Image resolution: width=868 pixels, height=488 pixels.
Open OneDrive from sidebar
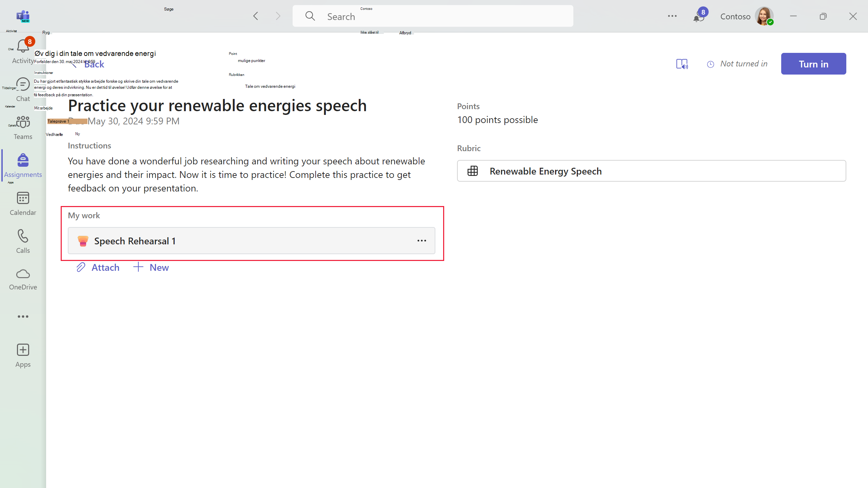tap(23, 274)
